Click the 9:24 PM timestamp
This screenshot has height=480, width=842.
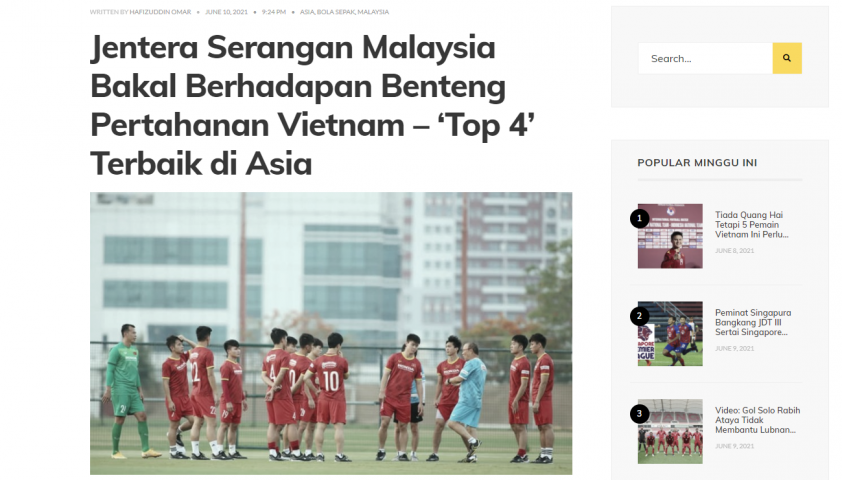(274, 12)
